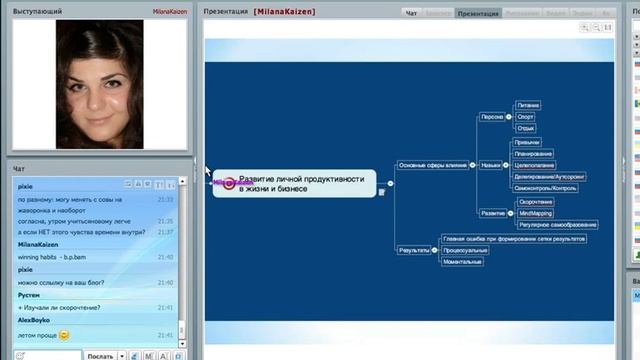
Task: Select the central topic Развитие личной продуктивности
Action: coord(294,184)
